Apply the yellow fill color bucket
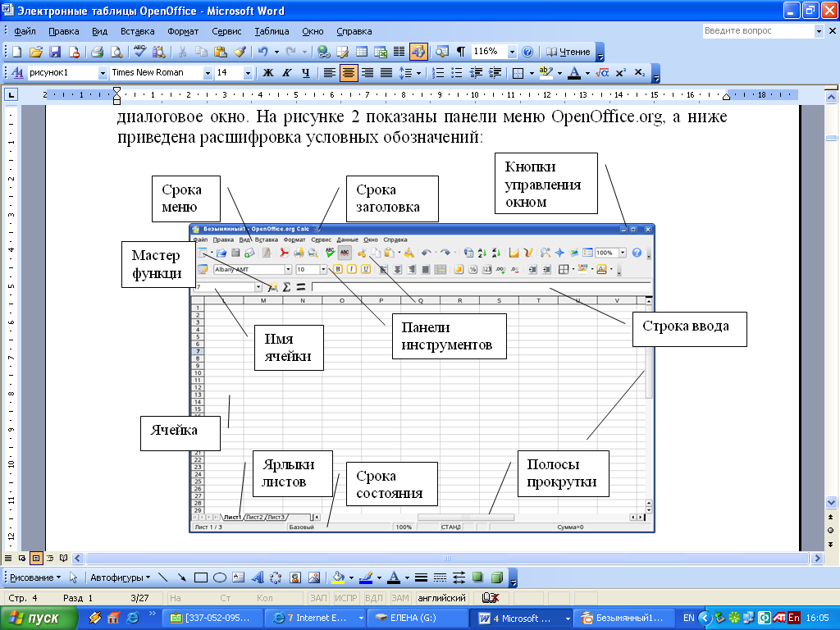The height and width of the screenshot is (630, 840). click(338, 577)
